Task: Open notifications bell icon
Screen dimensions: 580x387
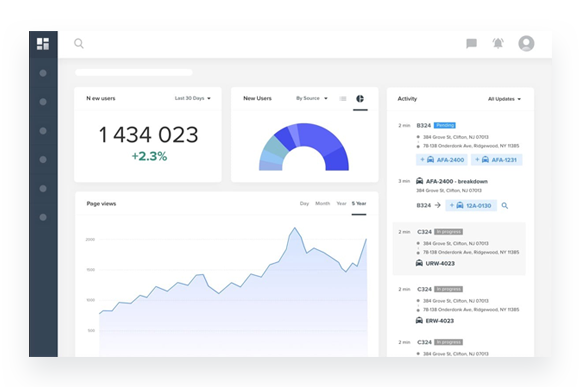Action: coord(498,43)
